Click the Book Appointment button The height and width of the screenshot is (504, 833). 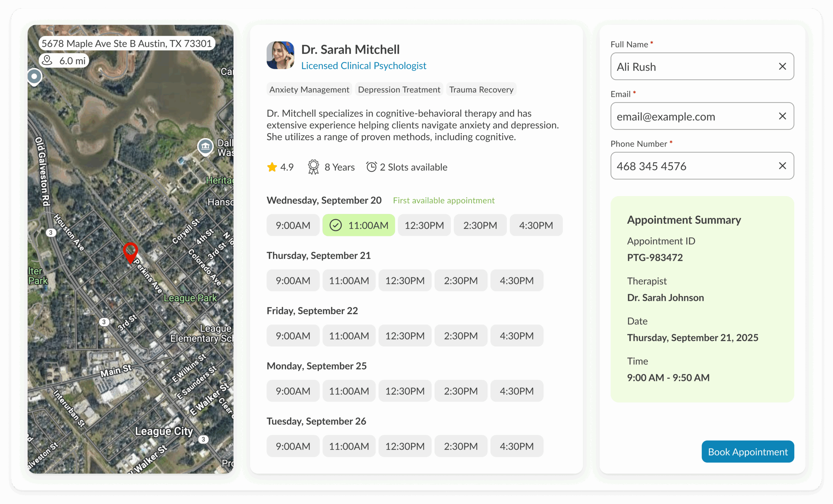tap(747, 451)
